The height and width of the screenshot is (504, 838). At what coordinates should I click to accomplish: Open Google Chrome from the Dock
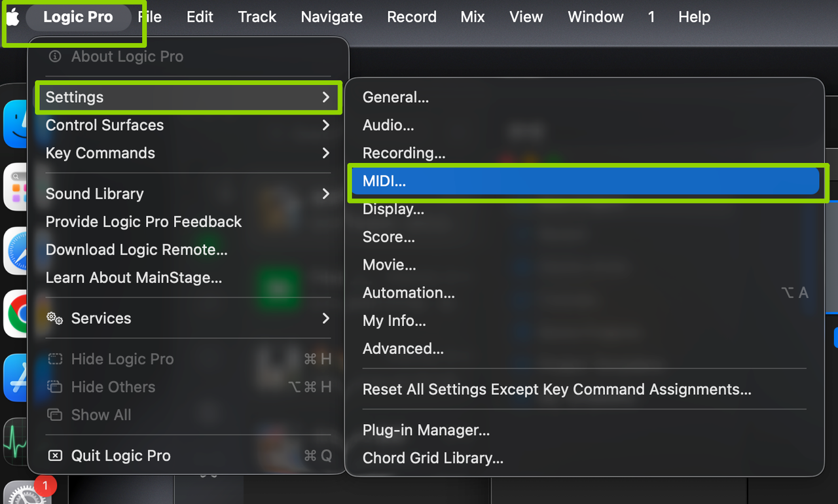coord(16,314)
